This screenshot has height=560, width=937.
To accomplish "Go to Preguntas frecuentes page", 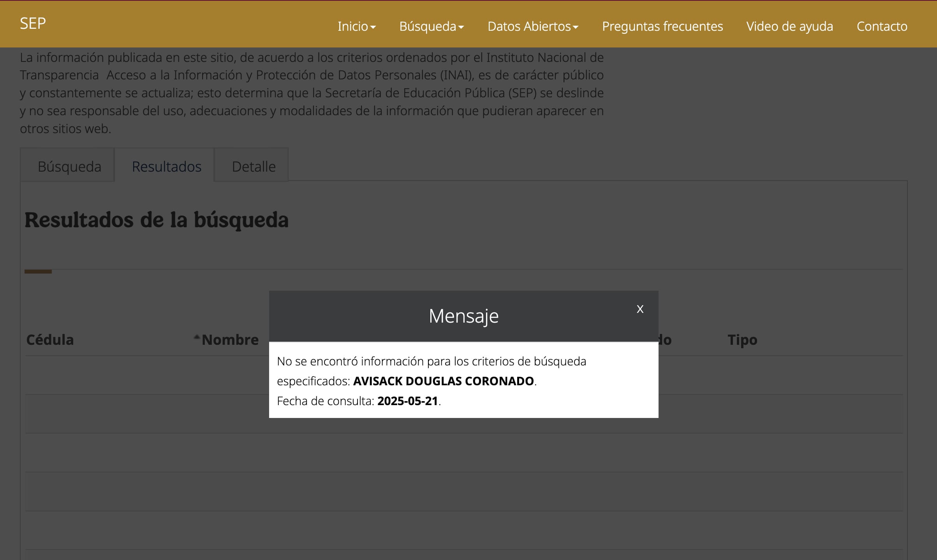I will point(662,26).
